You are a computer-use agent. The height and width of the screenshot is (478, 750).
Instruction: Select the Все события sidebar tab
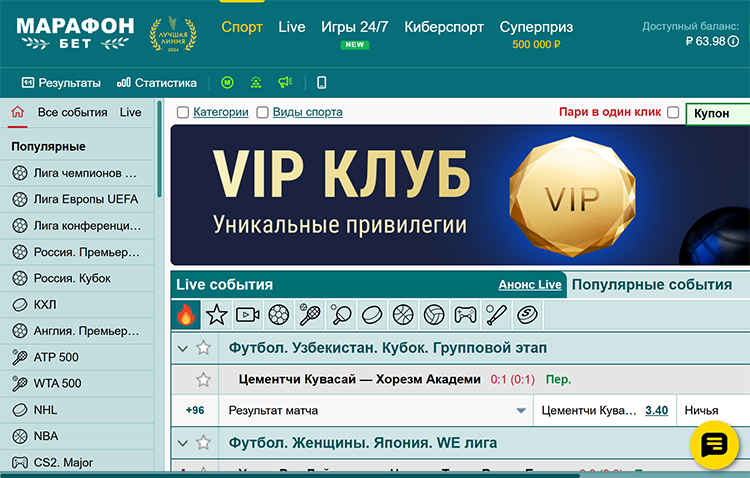point(72,112)
